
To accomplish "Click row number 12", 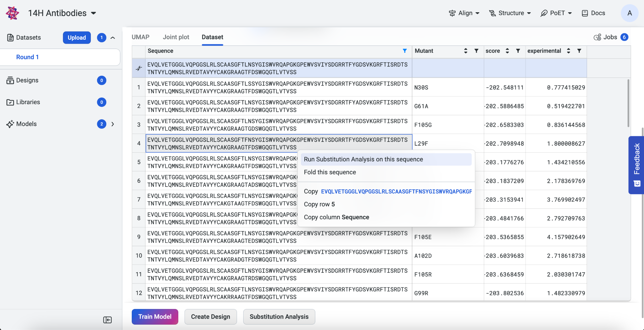I will (139, 293).
